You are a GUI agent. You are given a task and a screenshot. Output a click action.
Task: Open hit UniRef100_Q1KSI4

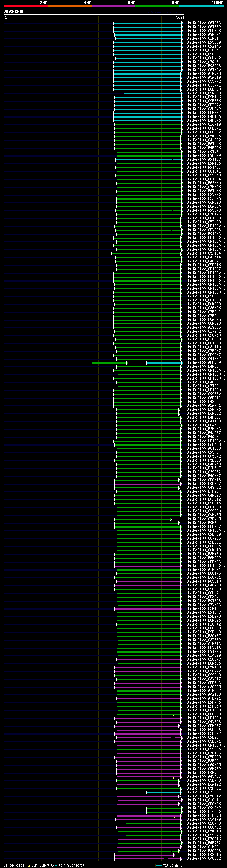tap(204, 38)
